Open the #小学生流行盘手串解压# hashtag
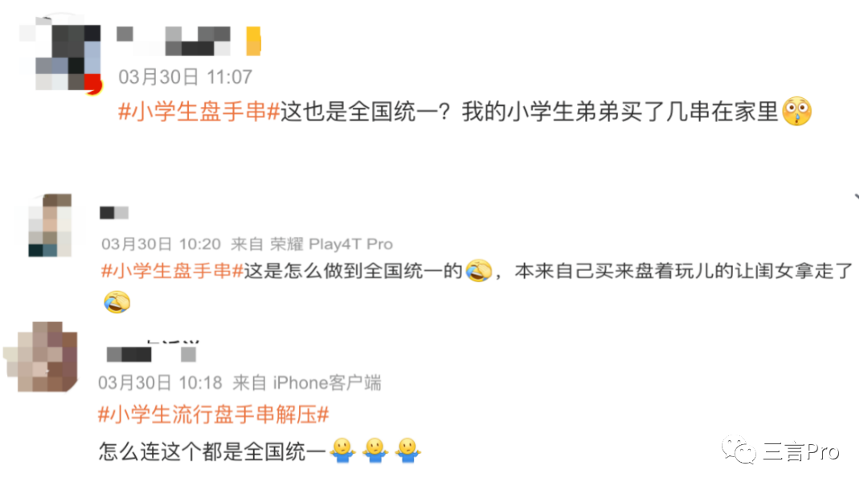Screen dimensions: 868x490 [x=214, y=414]
